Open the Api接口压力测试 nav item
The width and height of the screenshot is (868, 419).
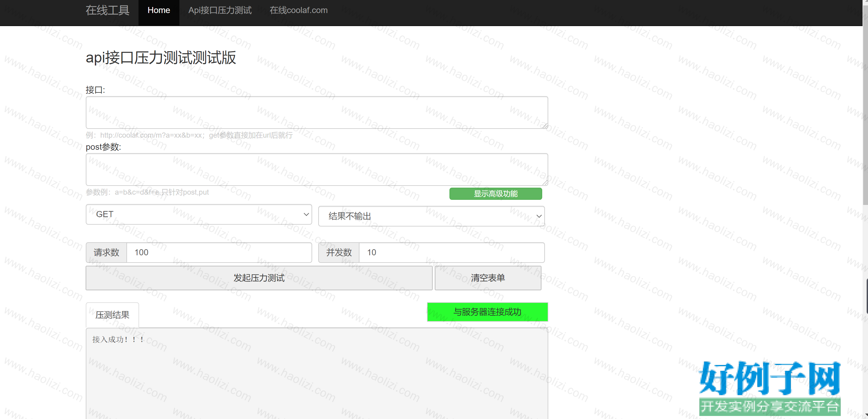tap(220, 10)
